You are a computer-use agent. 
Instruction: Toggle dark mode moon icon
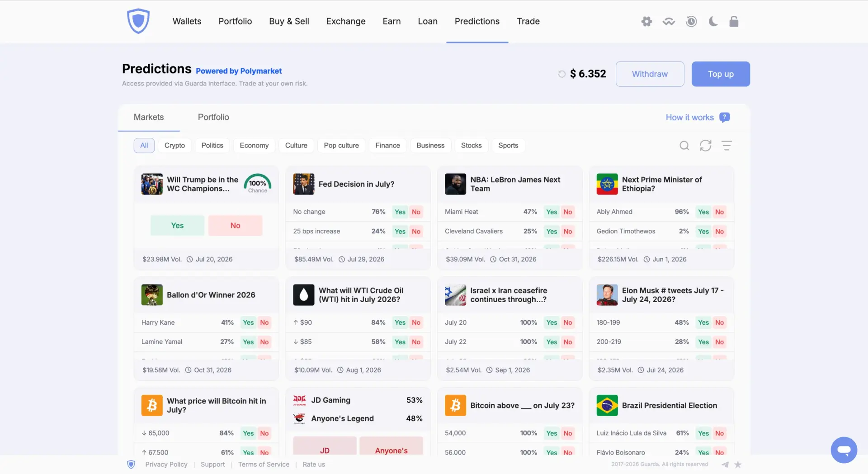(x=713, y=21)
